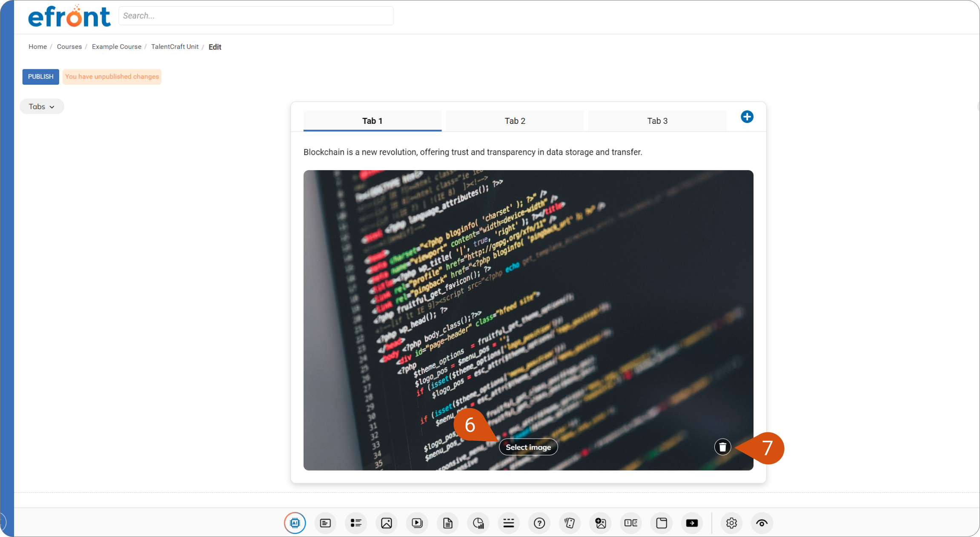
Task: Add a numbered steps block
Action: [x=631, y=523]
